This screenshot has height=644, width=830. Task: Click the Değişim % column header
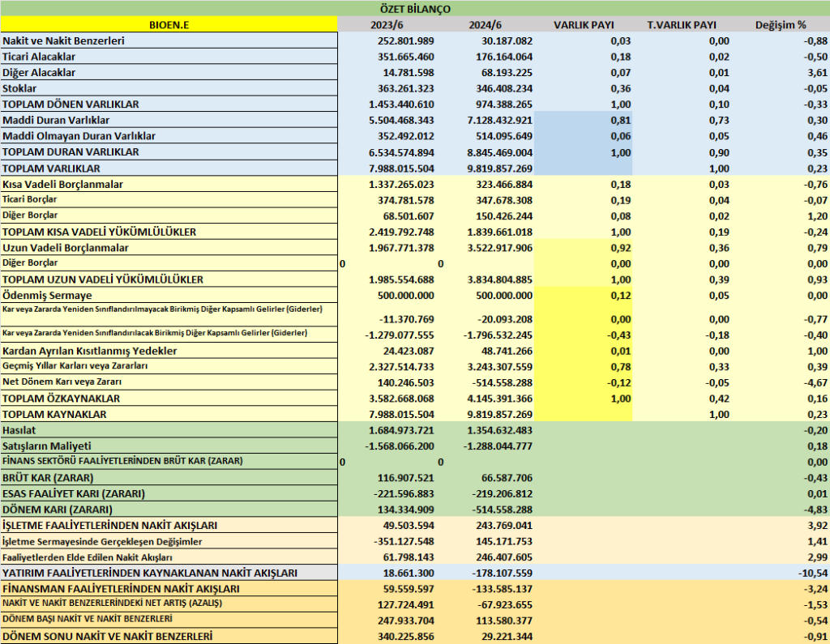click(x=781, y=24)
